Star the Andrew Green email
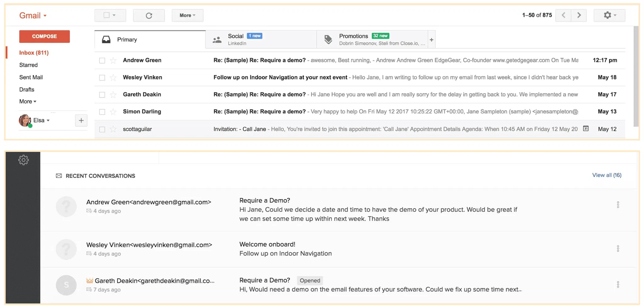The height and width of the screenshot is (308, 644). pyautogui.click(x=113, y=60)
